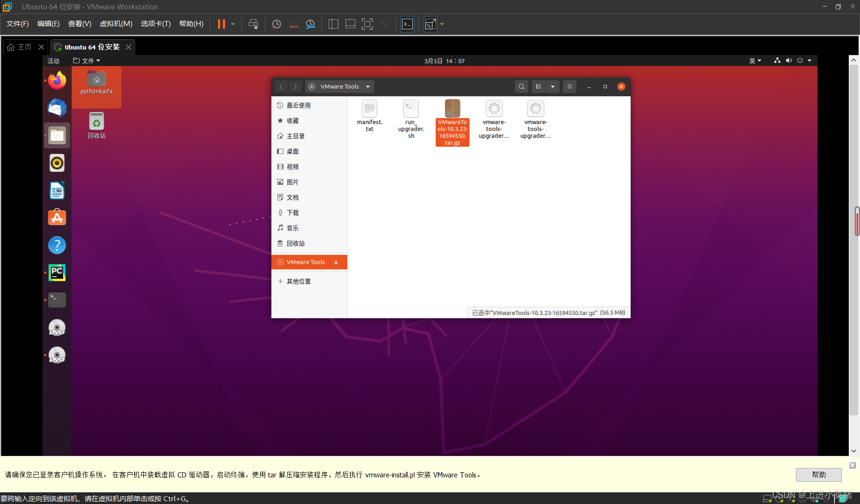The width and height of the screenshot is (860, 504).
Task: Toggle the console view button on the toolbar
Action: [407, 24]
